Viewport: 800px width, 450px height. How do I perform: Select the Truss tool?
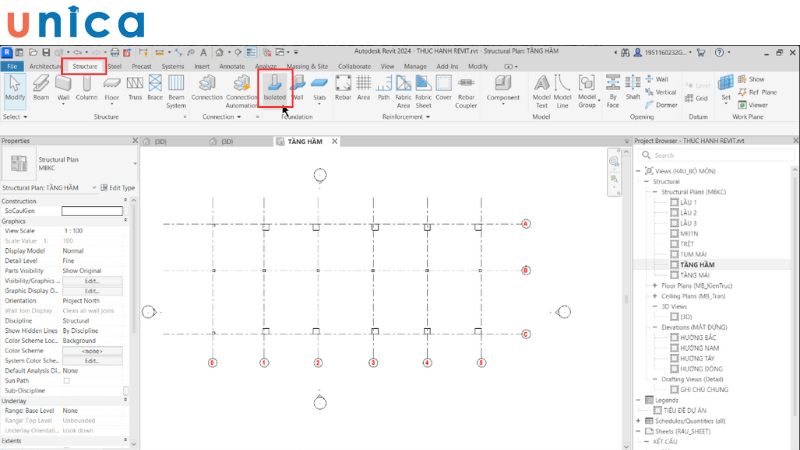point(135,88)
